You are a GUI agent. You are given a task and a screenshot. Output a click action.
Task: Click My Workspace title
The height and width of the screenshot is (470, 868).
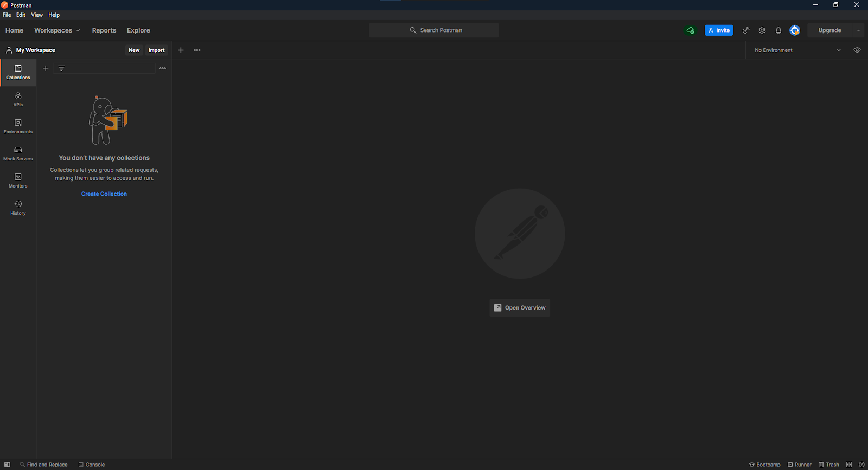(x=36, y=50)
